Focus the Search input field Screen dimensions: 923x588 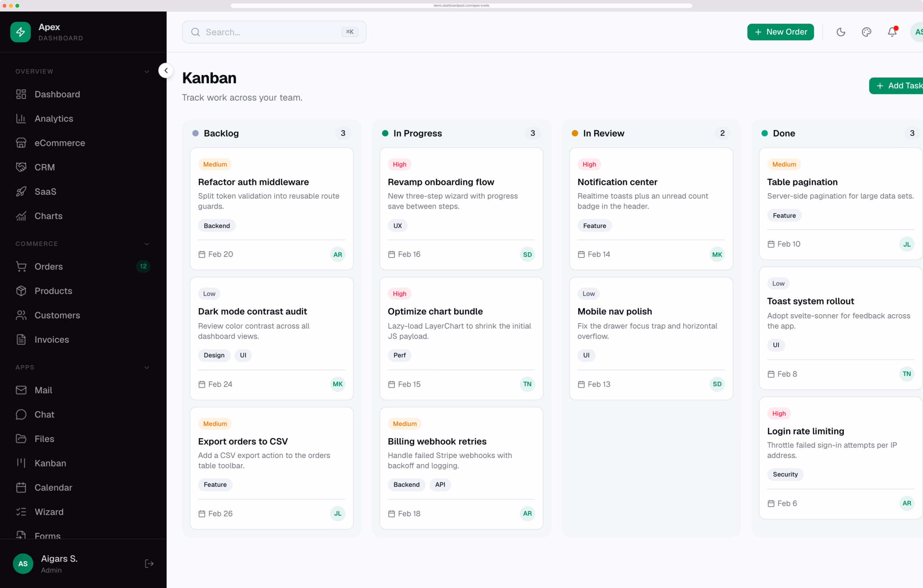pyautogui.click(x=274, y=32)
